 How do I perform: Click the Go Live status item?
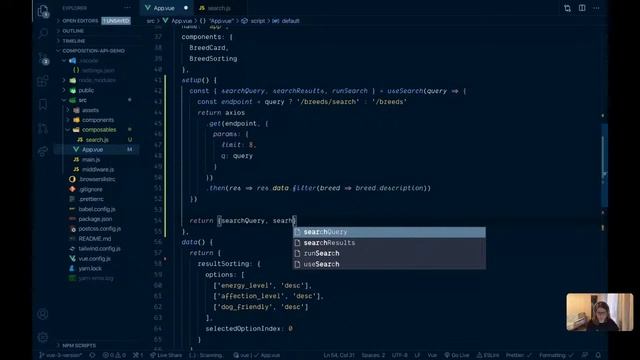coord(457,355)
